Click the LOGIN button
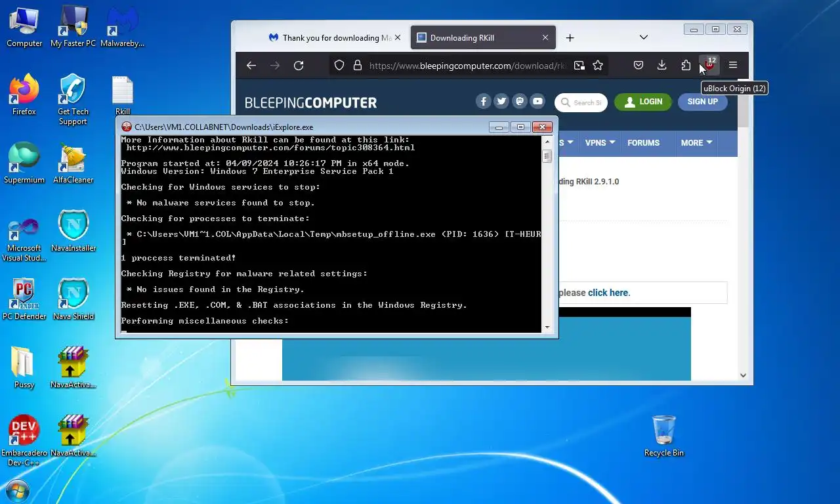 click(642, 102)
